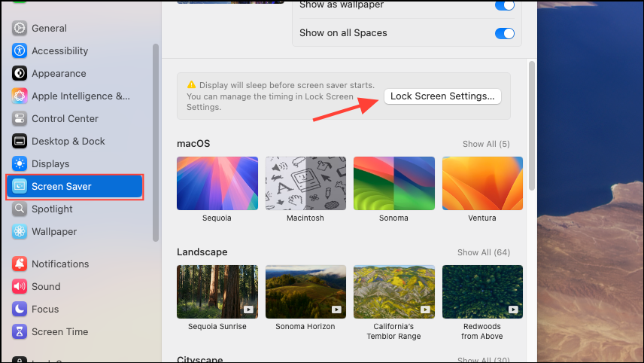The width and height of the screenshot is (644, 363).
Task: Click the macOS section heading
Action: pos(193,144)
